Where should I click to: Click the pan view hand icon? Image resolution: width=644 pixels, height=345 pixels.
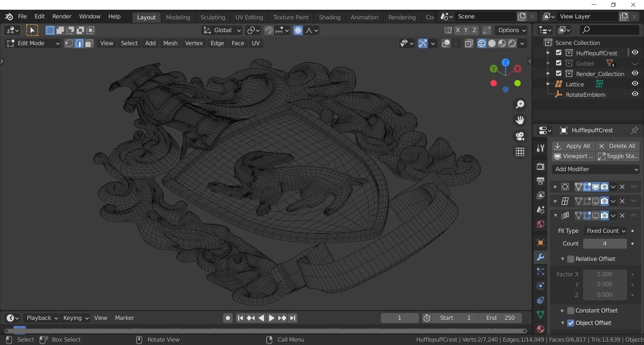tap(520, 120)
